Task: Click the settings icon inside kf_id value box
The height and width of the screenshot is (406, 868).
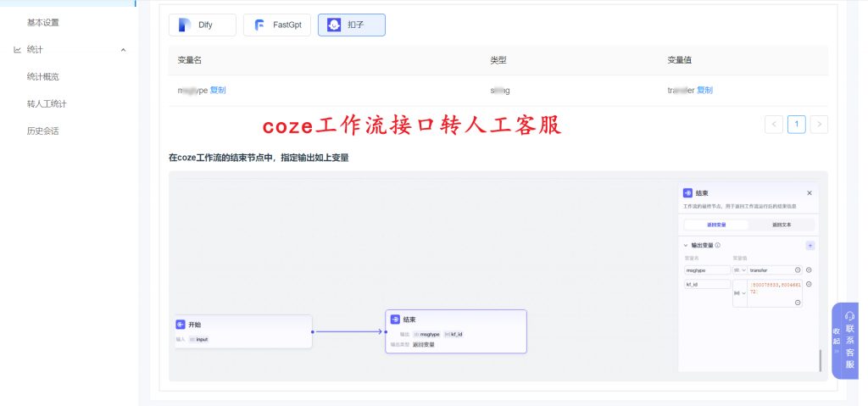Action: pyautogui.click(x=798, y=303)
